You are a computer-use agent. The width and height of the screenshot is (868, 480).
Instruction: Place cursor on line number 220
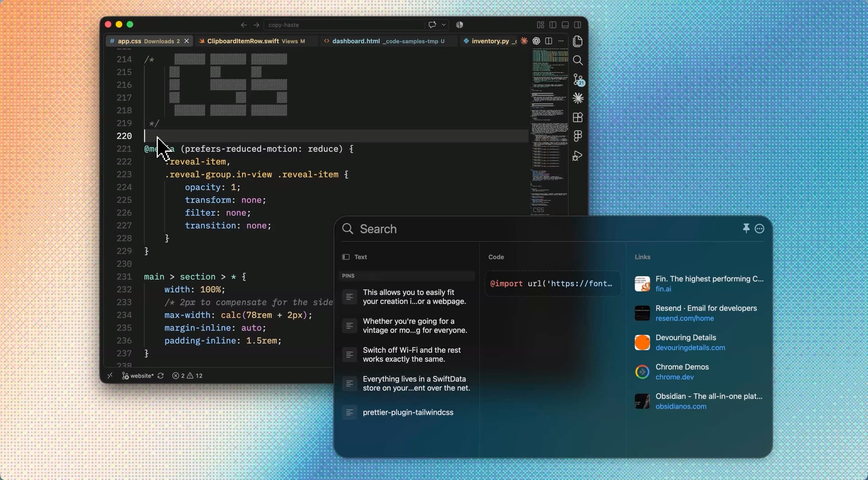click(x=124, y=136)
